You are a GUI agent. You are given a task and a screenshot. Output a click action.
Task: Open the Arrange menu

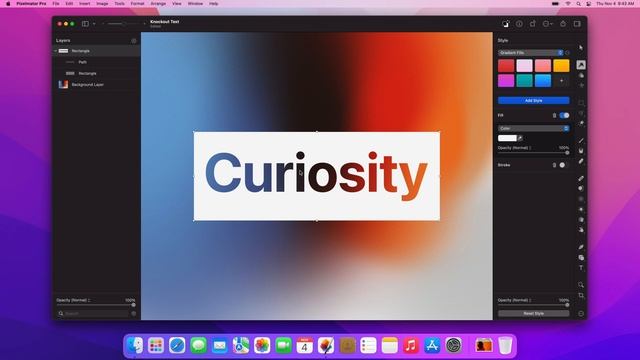pyautogui.click(x=158, y=4)
